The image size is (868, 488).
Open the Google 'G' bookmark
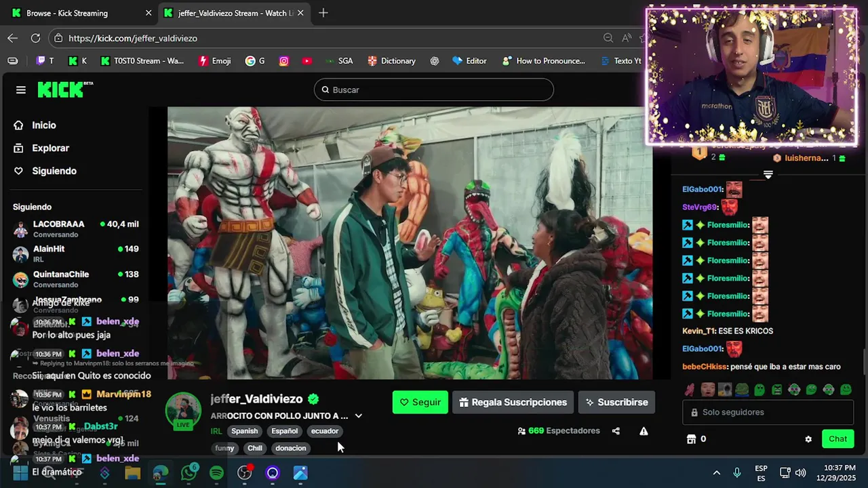pos(255,61)
